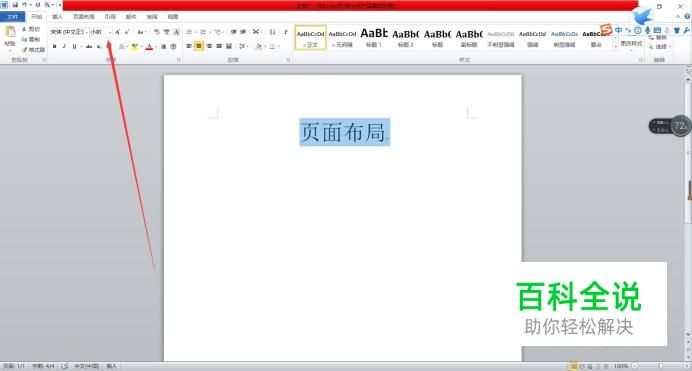Open the phonetic guide (拼音) tool
Screen dimensions: 692x371
(x=166, y=32)
